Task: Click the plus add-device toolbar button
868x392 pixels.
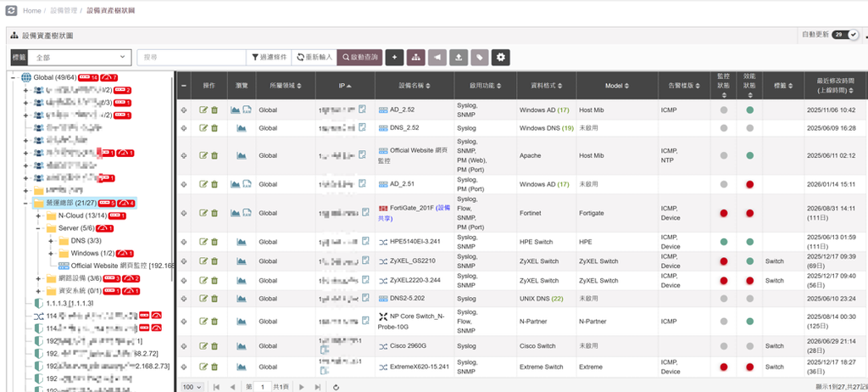Action: click(x=394, y=57)
